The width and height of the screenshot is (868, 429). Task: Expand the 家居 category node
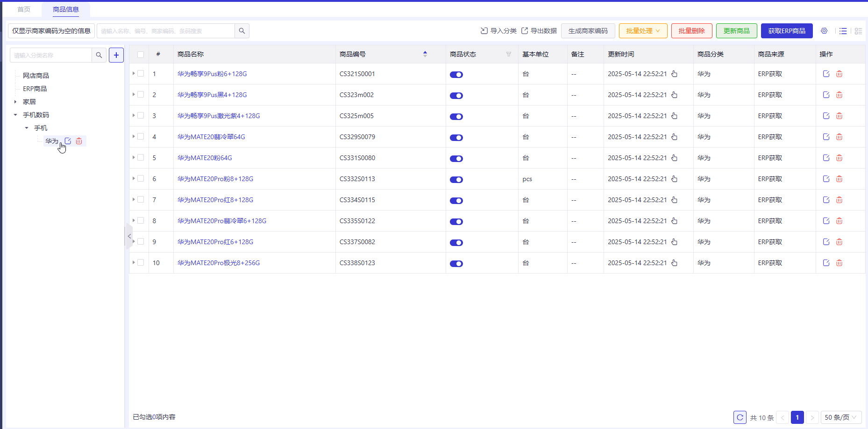(15, 102)
